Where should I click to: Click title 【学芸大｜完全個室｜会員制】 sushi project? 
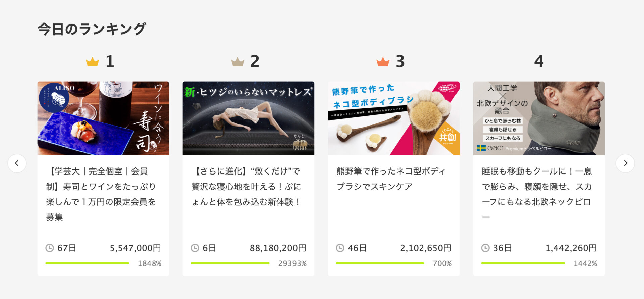click(101, 194)
